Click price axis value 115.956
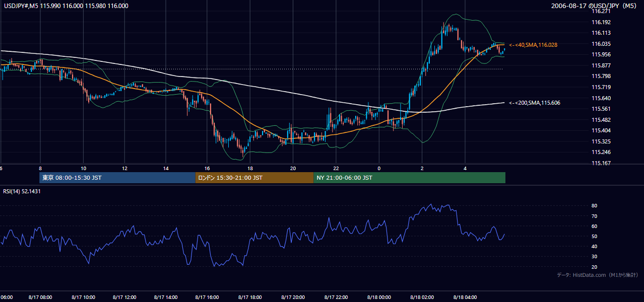Viewport: 644px width, 302px height. pos(601,54)
